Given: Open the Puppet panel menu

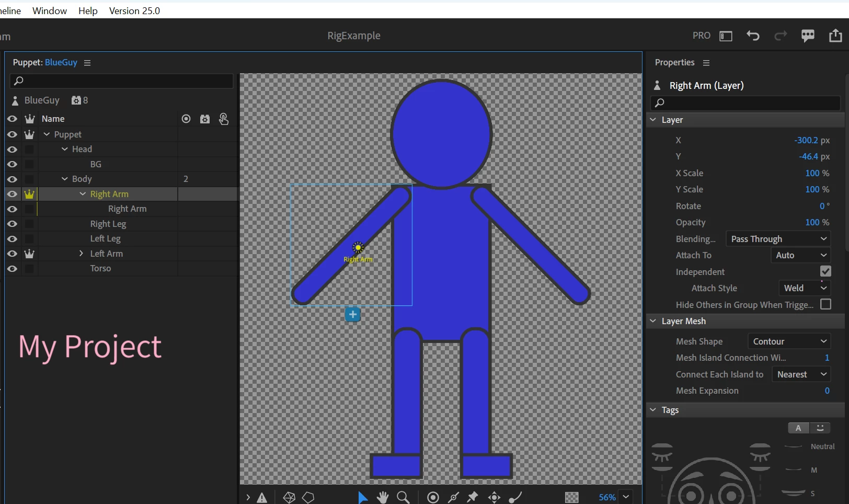Looking at the screenshot, I should click(x=87, y=63).
